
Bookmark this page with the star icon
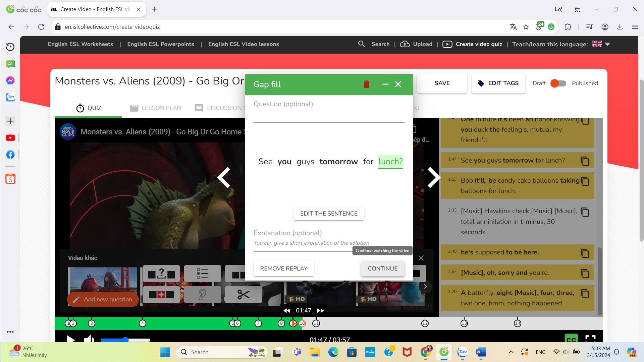pyautogui.click(x=526, y=27)
